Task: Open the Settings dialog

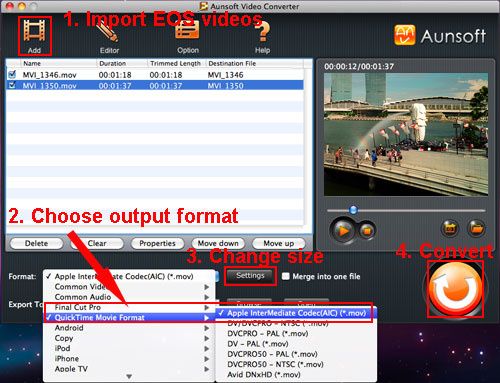Action: [250, 276]
